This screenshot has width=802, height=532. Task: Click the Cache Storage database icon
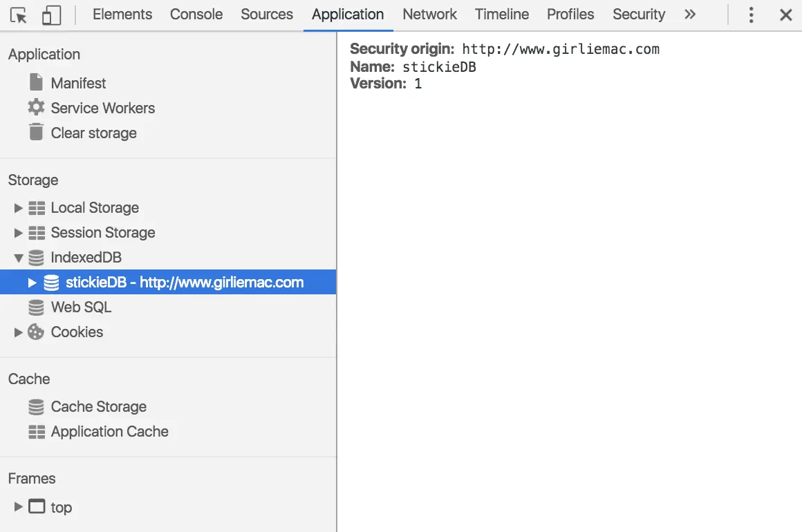coord(36,407)
